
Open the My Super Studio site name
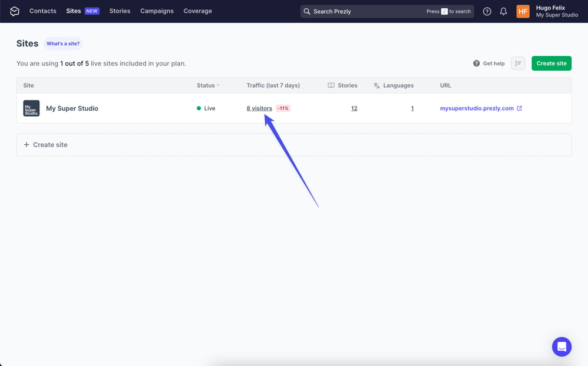coord(72,108)
